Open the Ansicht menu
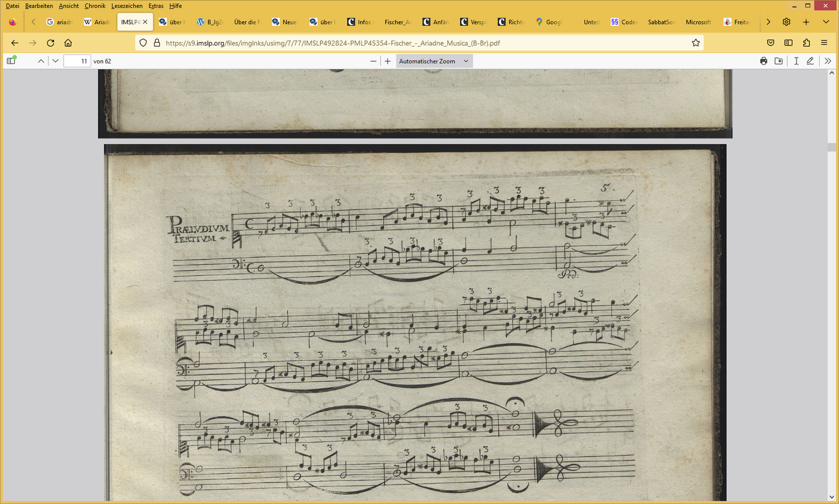839x504 pixels. 69,6
